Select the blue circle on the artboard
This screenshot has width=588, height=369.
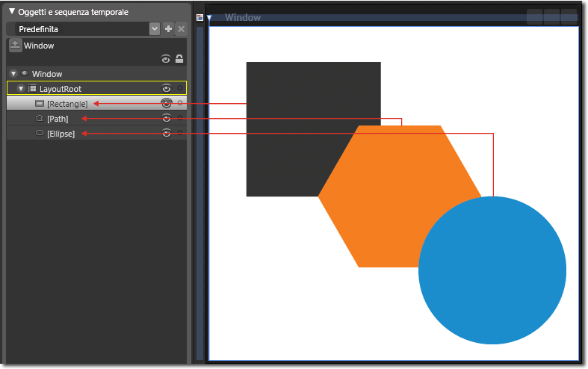(492, 270)
